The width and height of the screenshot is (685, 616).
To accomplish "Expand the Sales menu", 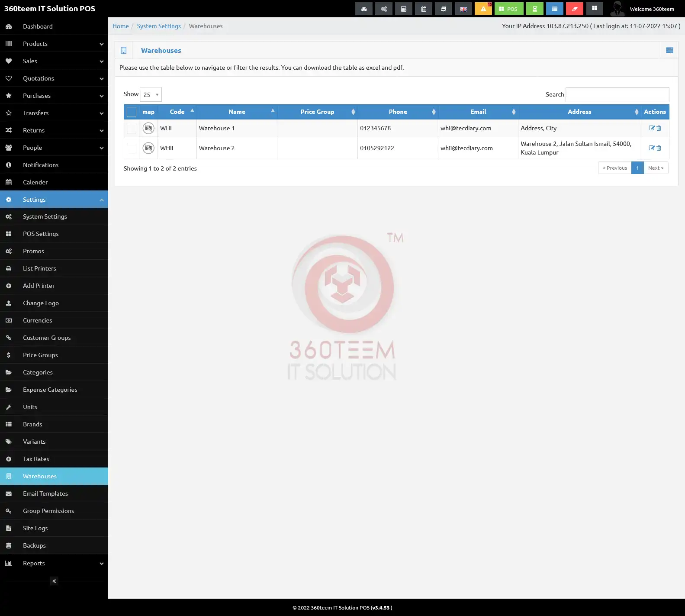I will pos(54,61).
